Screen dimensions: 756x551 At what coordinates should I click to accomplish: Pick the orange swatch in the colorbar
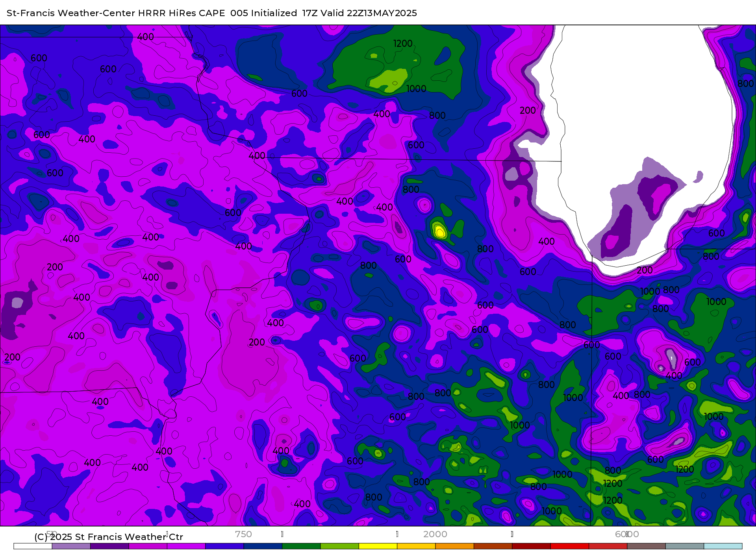(x=455, y=546)
